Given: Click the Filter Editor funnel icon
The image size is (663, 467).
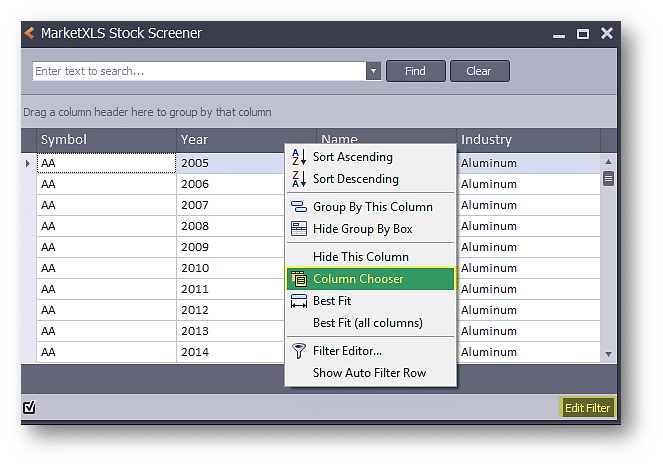Looking at the screenshot, I should point(299,351).
